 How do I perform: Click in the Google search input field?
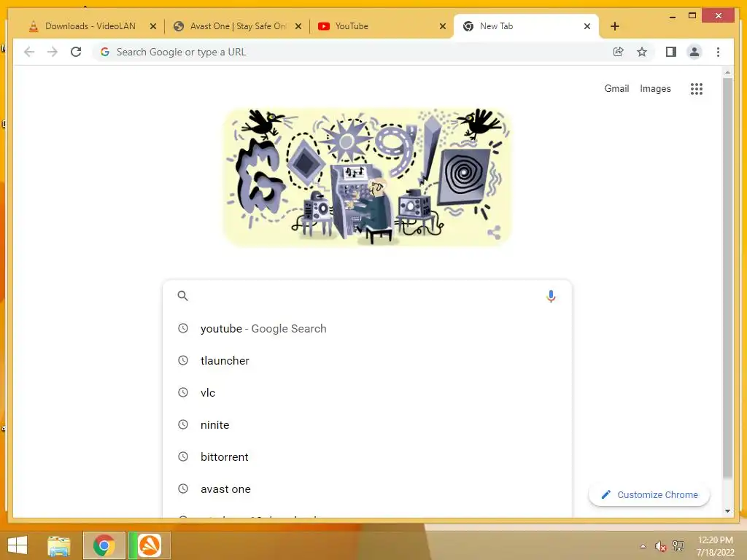[367, 296]
